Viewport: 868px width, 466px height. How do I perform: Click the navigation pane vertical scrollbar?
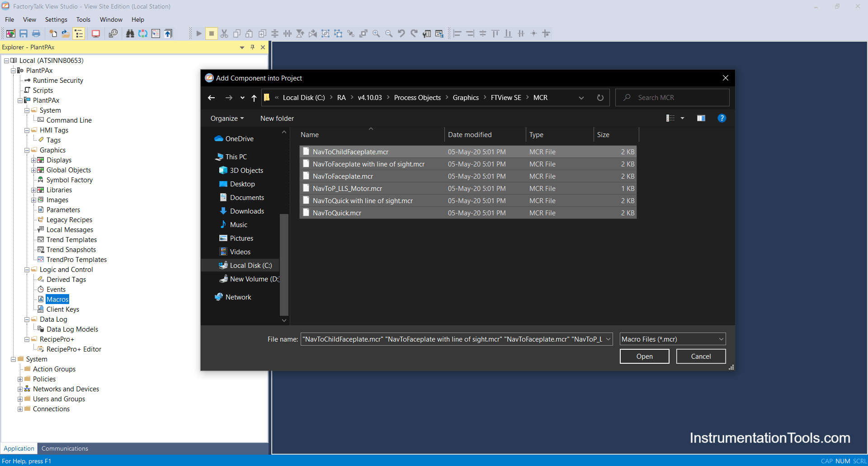[x=284, y=265]
